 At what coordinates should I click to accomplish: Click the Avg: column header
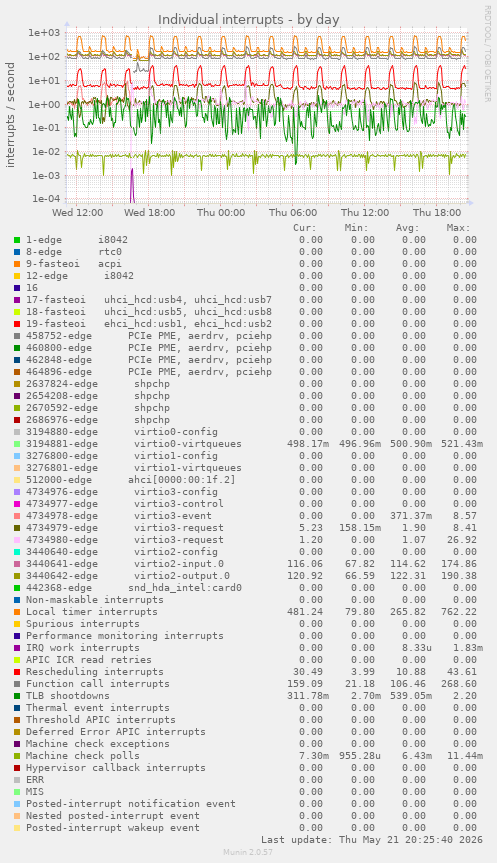point(407,228)
